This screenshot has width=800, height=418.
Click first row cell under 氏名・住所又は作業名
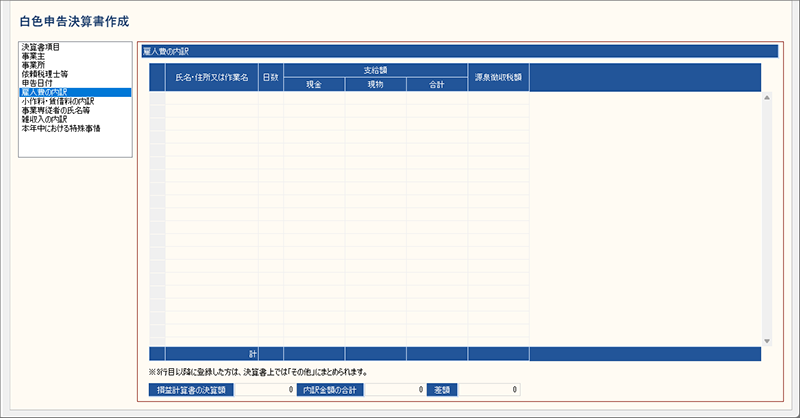click(211, 99)
